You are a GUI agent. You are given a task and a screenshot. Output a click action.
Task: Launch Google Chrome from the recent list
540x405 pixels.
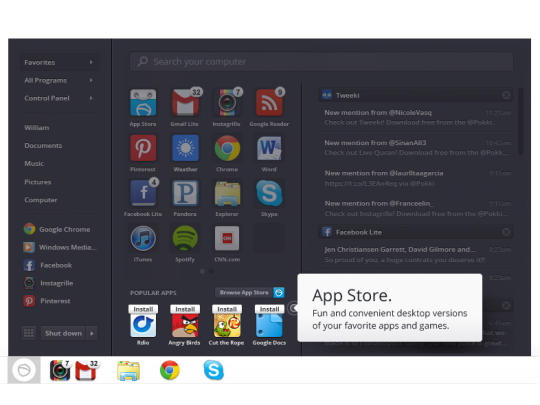tap(57, 229)
